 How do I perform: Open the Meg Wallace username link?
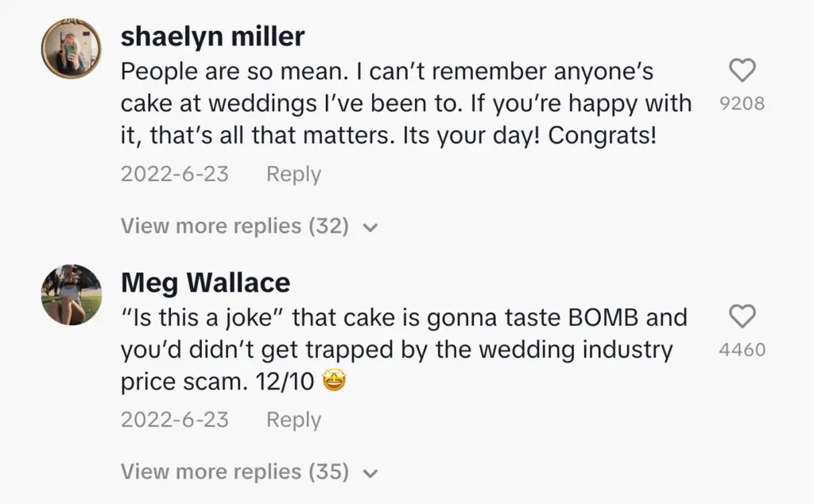(205, 282)
